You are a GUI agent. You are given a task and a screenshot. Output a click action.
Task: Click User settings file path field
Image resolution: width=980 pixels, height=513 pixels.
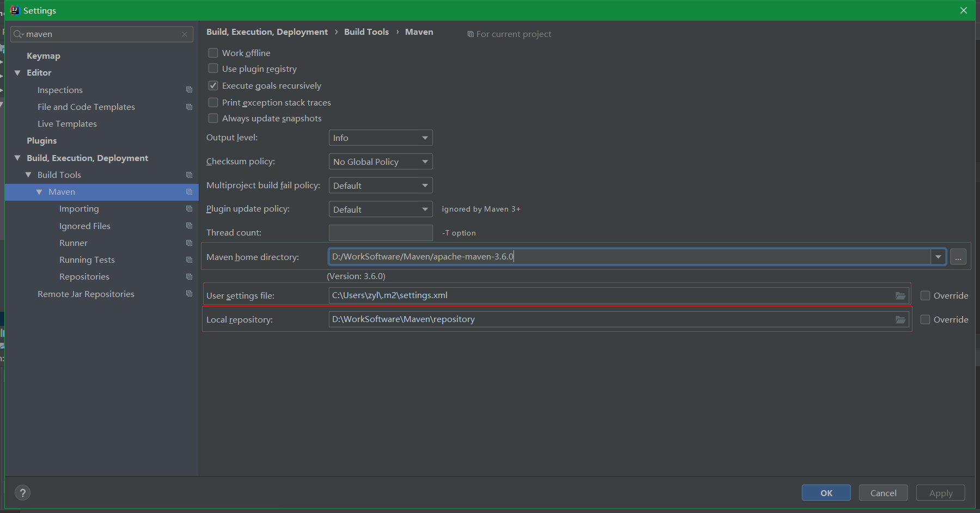(618, 295)
